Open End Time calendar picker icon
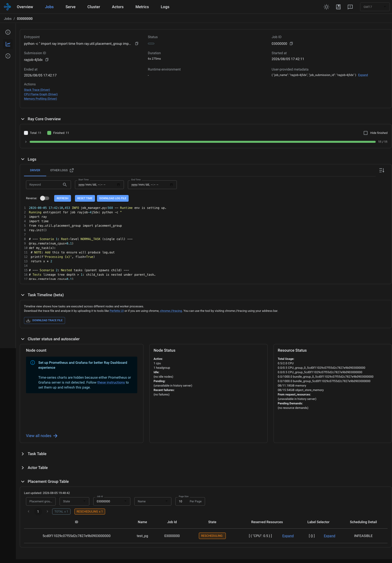 click(171, 185)
